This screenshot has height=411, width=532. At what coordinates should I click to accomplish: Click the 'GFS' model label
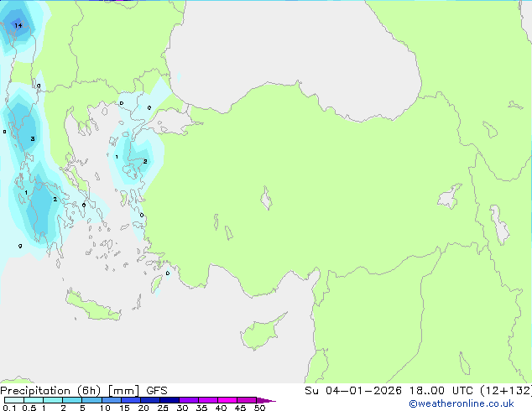157,391
